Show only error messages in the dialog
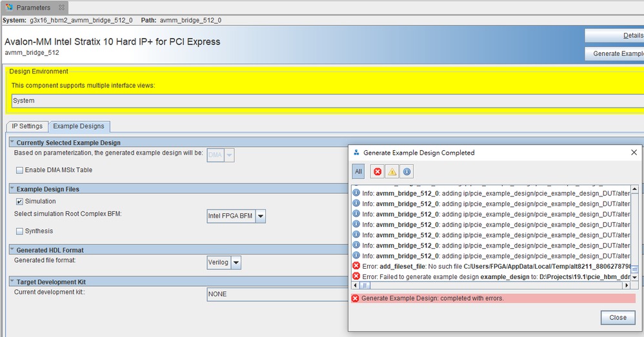Screen dimensions: 644x337 377,171
